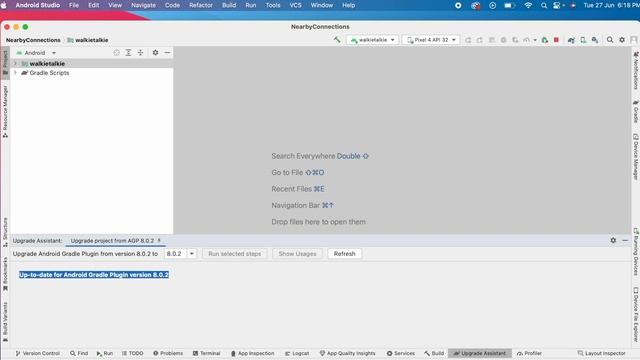Click the red Stop button in toolbar

pyautogui.click(x=556, y=40)
